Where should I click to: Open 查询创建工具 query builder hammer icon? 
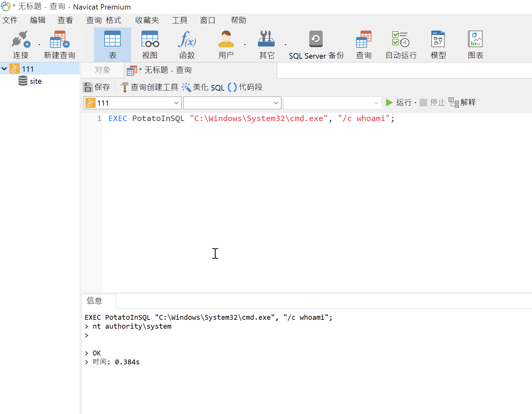pyautogui.click(x=124, y=87)
